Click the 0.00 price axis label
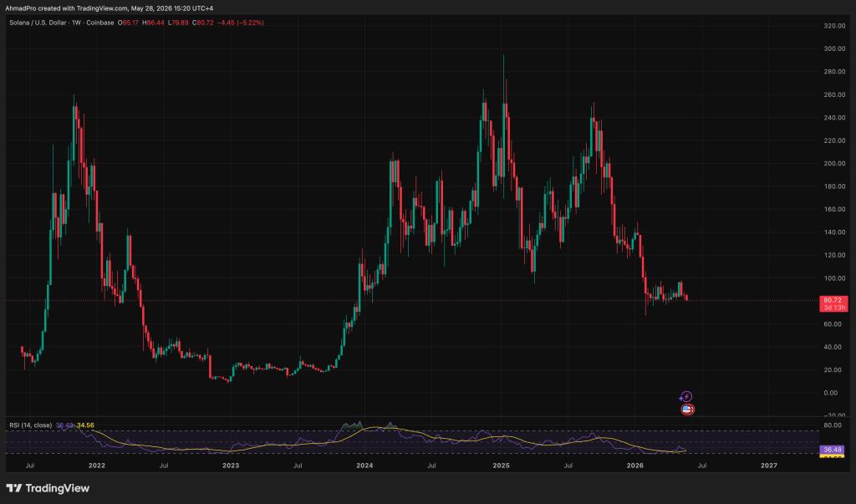Viewport: 856px width, 504px height. (830, 393)
